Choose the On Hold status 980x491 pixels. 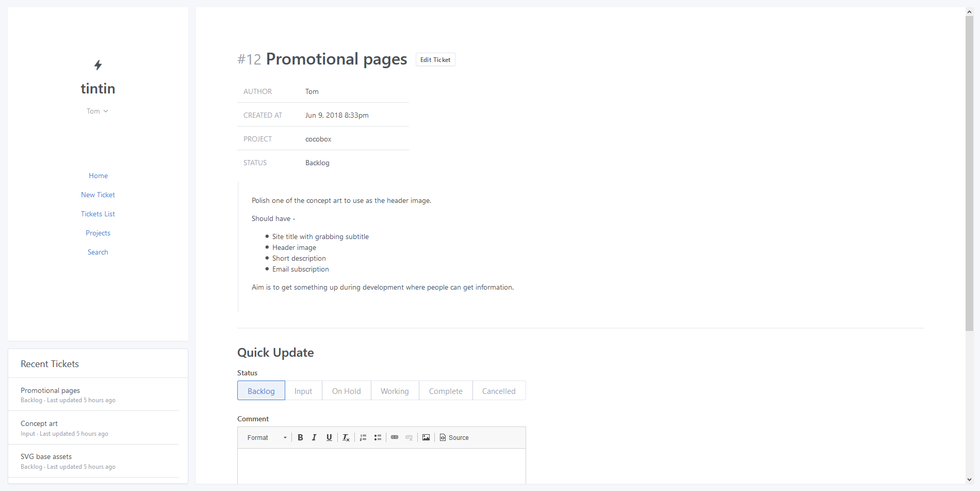[346, 391]
